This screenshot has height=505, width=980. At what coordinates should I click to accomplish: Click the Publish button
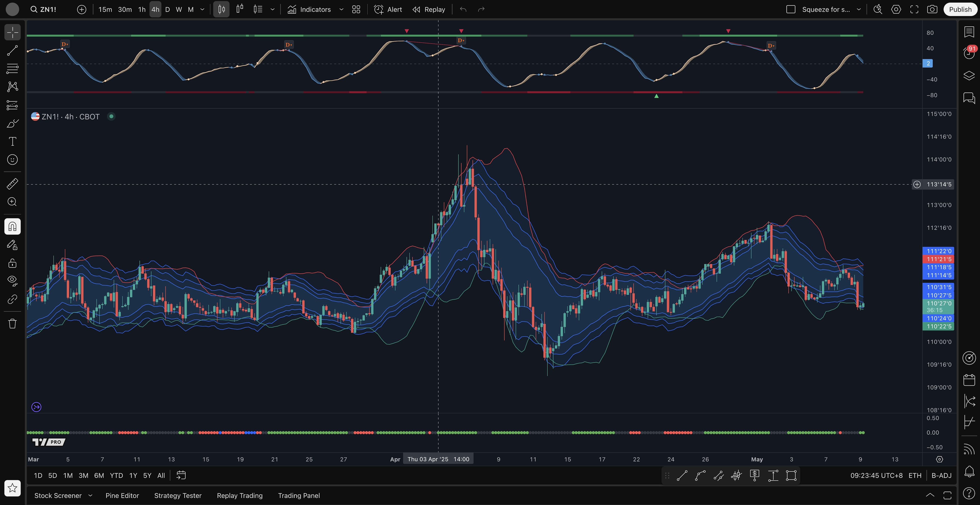960,9
